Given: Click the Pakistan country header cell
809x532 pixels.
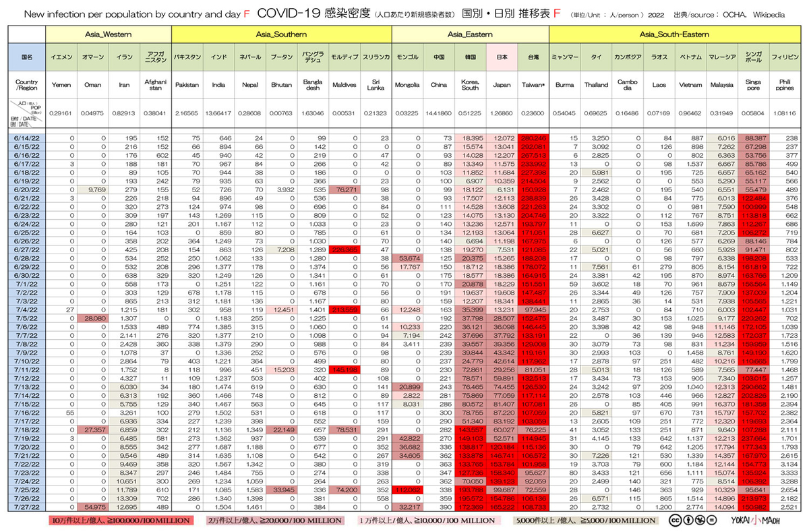Looking at the screenshot, I should coord(187,86).
